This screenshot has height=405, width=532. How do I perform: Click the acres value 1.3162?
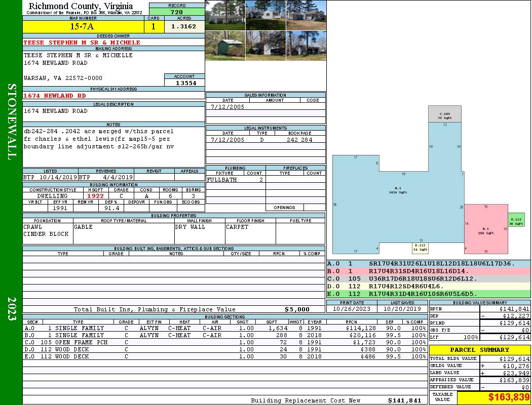(x=184, y=27)
